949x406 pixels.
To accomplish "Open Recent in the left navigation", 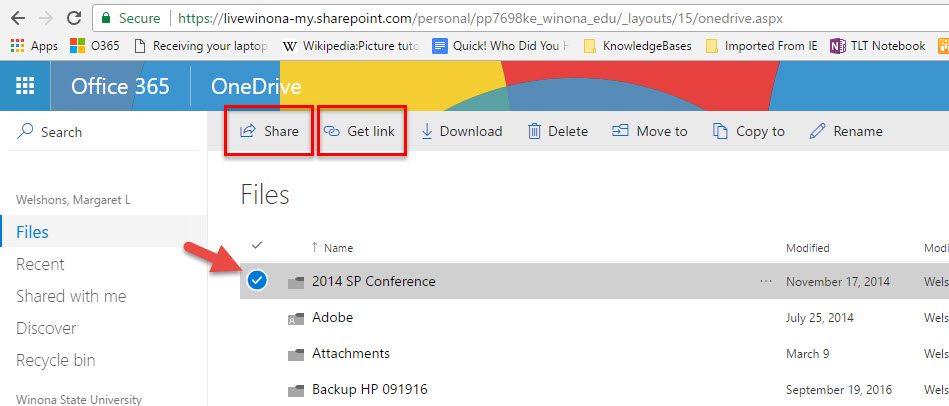I will tap(40, 264).
